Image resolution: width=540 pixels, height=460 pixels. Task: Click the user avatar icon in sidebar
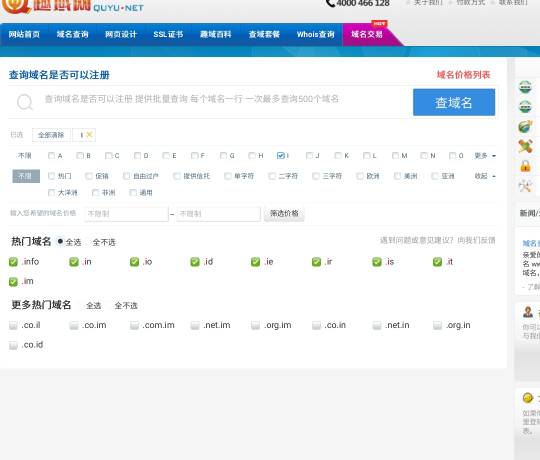click(x=528, y=312)
